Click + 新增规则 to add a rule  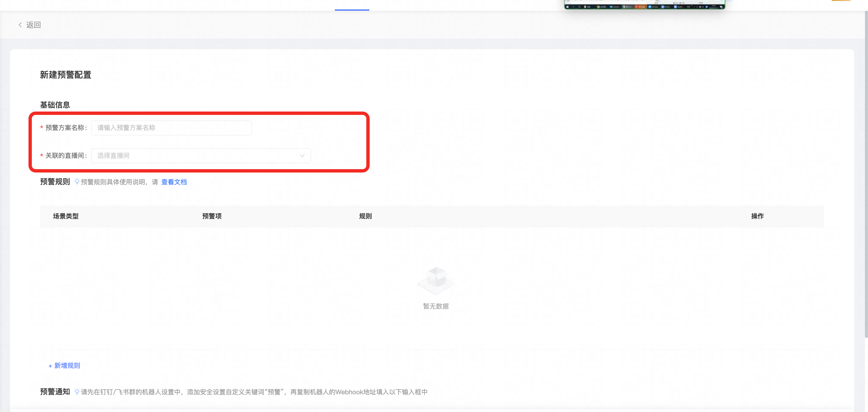pyautogui.click(x=64, y=365)
